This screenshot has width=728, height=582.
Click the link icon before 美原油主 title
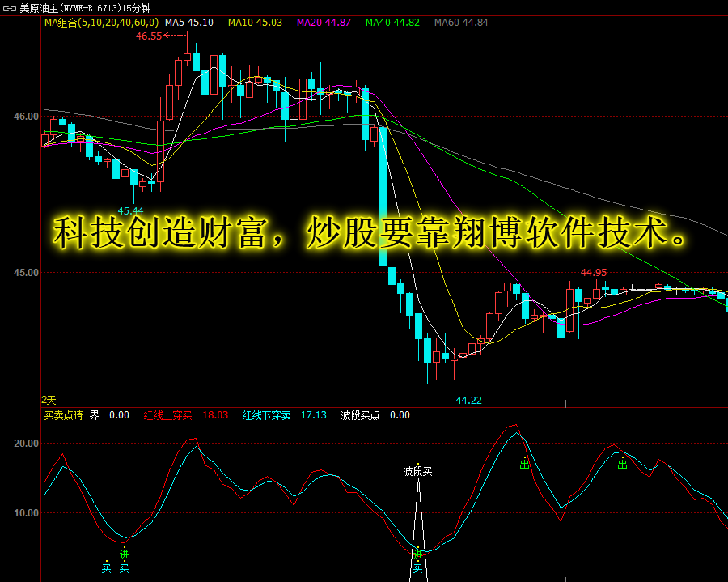9,8
